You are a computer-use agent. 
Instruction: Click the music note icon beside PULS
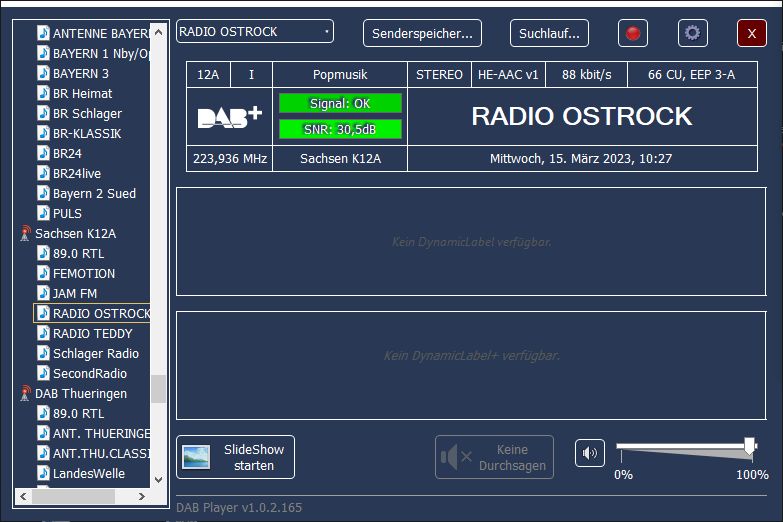[x=44, y=213]
